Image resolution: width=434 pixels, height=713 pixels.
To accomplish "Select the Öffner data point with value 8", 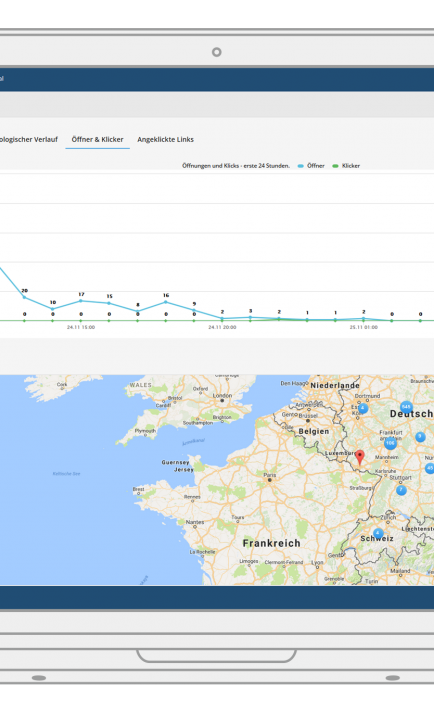I will pos(138,311).
